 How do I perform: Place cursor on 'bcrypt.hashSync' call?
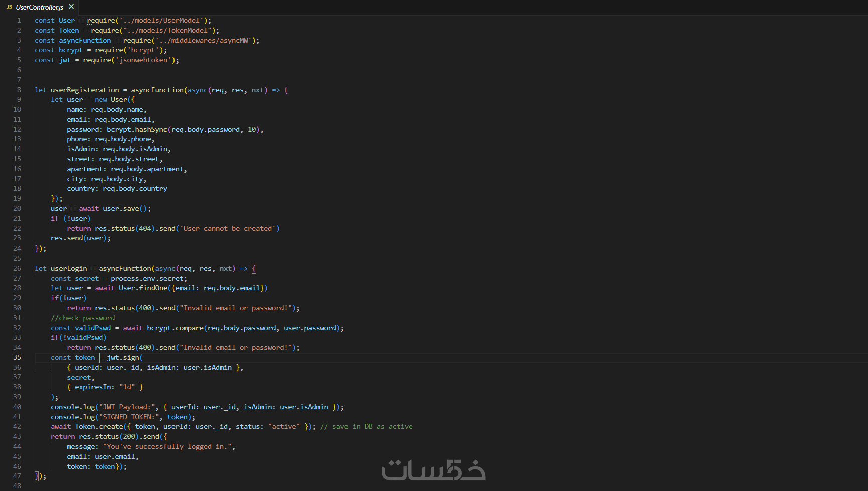point(137,129)
